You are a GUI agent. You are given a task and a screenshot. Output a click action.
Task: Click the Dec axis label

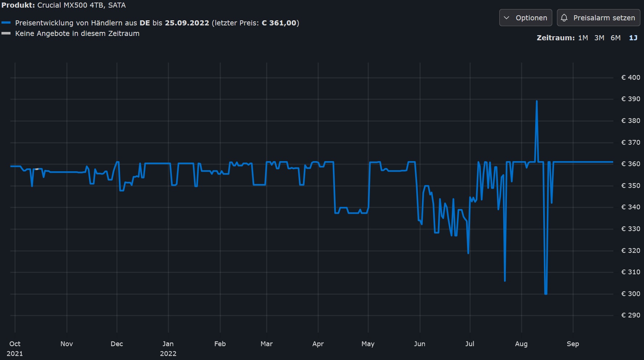click(x=117, y=344)
